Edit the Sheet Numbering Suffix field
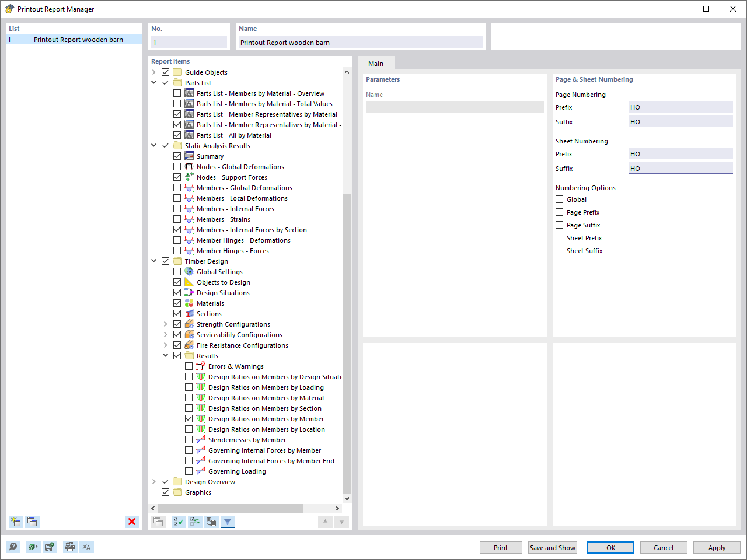The height and width of the screenshot is (560, 747). [x=680, y=168]
